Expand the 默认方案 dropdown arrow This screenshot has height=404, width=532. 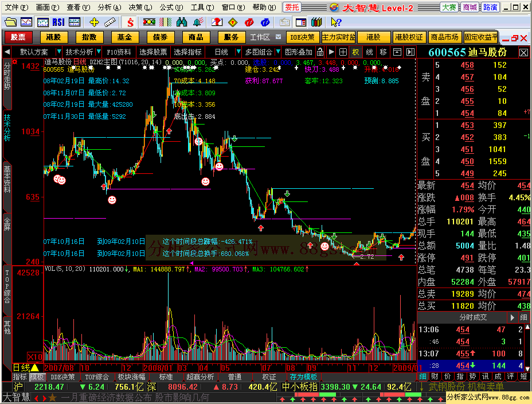coord(58,52)
